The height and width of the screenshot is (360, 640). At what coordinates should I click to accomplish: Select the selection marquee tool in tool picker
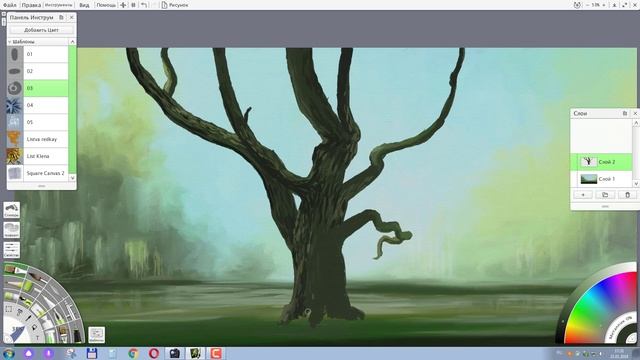(9, 309)
